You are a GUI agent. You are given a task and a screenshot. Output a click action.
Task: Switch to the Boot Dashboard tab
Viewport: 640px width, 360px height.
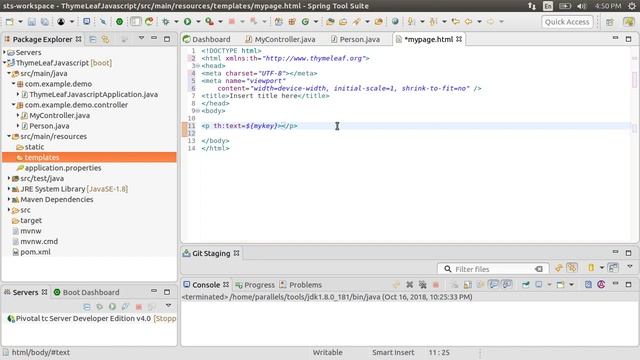tap(87, 292)
